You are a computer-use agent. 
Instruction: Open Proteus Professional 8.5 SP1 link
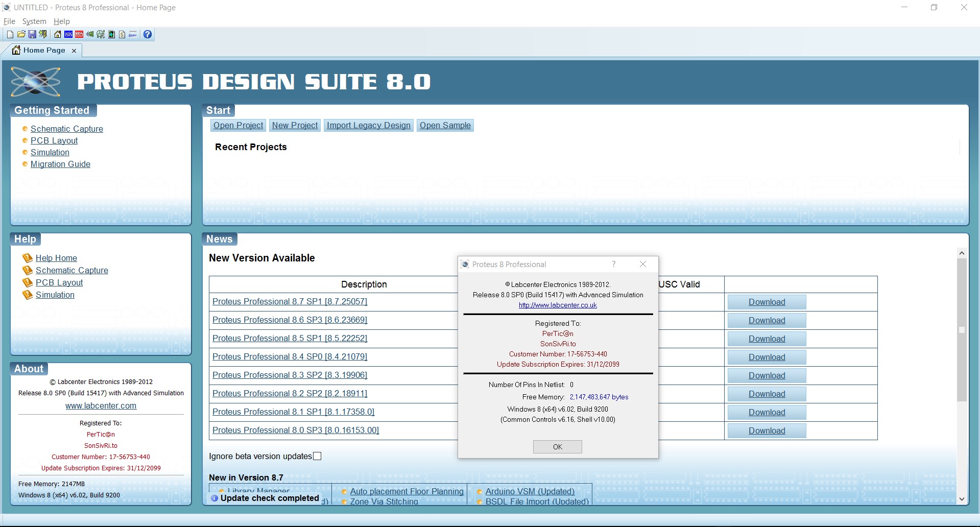pos(290,338)
